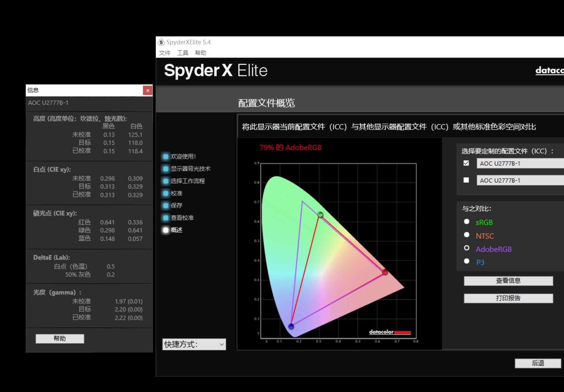Click the view calibration step icon
This screenshot has width=564, height=392.
166,218
